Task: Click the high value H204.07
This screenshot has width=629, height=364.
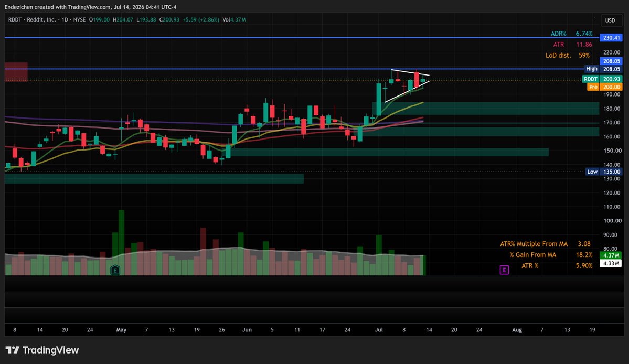Action: (x=123, y=19)
